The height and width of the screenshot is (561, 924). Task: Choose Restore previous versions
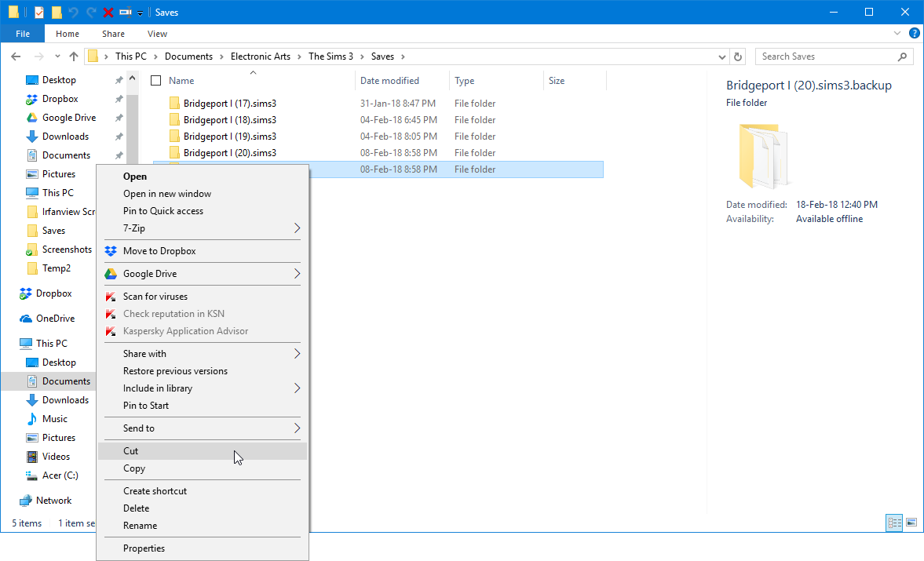point(203,371)
